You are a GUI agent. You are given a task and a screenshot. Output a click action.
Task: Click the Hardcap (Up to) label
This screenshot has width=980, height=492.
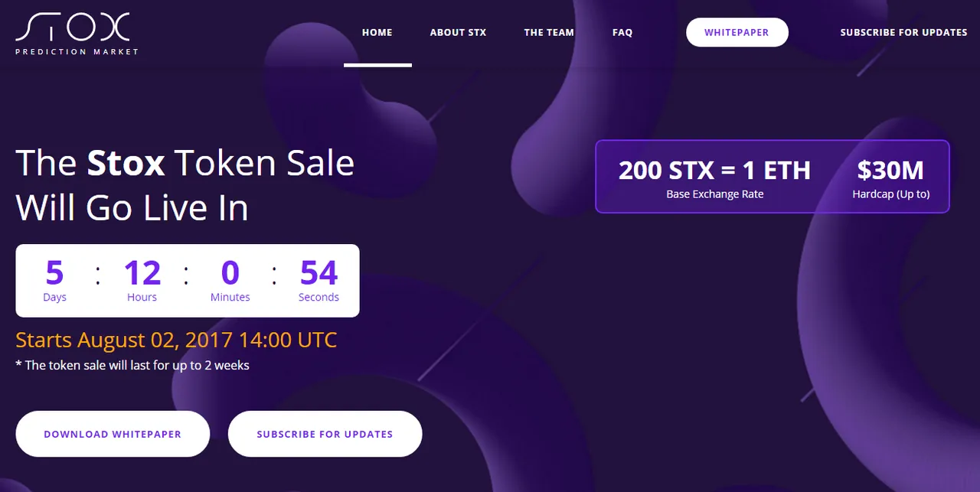pos(891,194)
